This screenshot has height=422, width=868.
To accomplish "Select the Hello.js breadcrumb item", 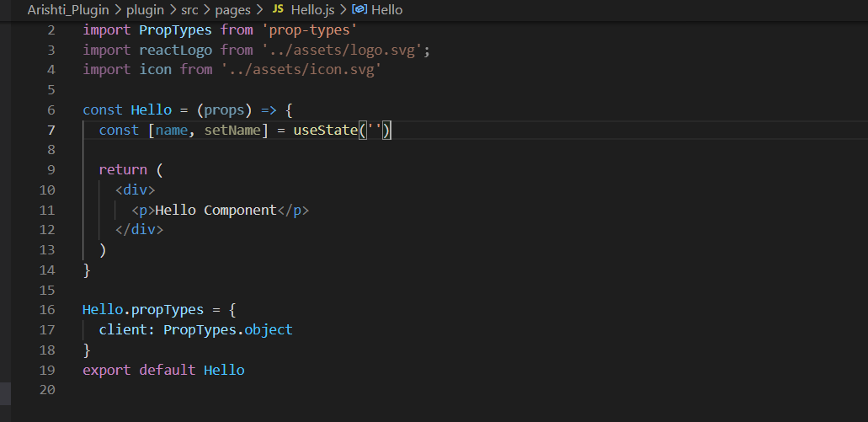I will 312,9.
